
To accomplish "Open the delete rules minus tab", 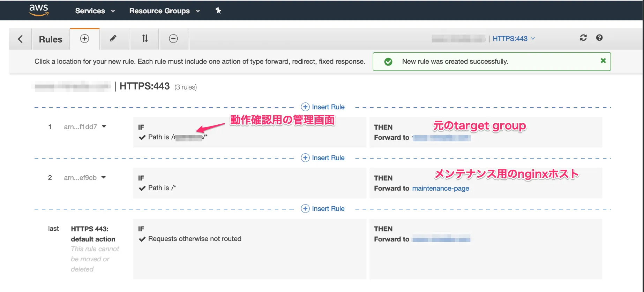I will coord(173,39).
